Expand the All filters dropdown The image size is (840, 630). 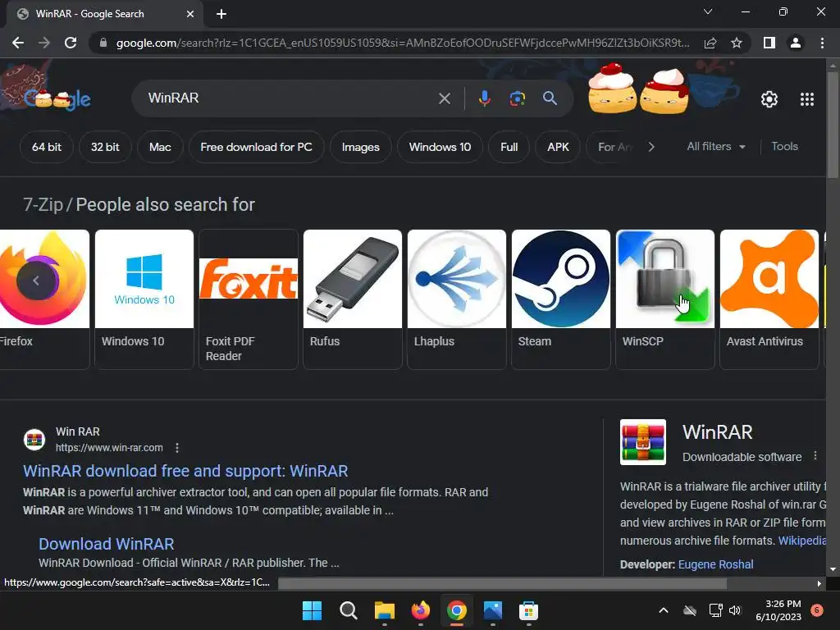716,146
